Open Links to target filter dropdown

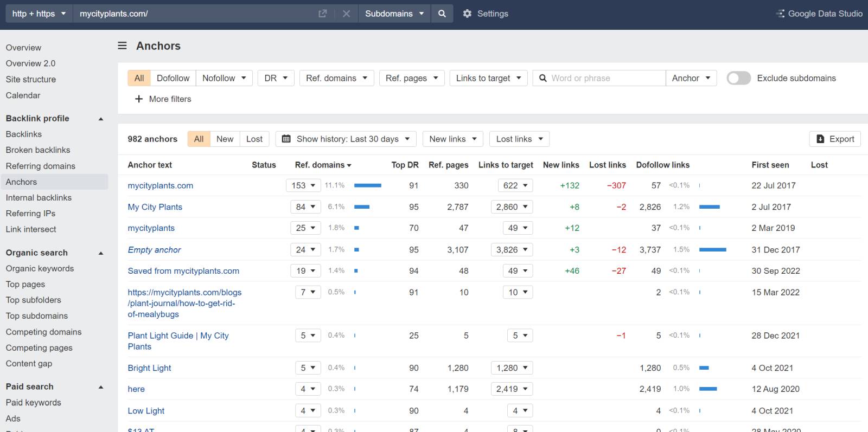pyautogui.click(x=488, y=78)
